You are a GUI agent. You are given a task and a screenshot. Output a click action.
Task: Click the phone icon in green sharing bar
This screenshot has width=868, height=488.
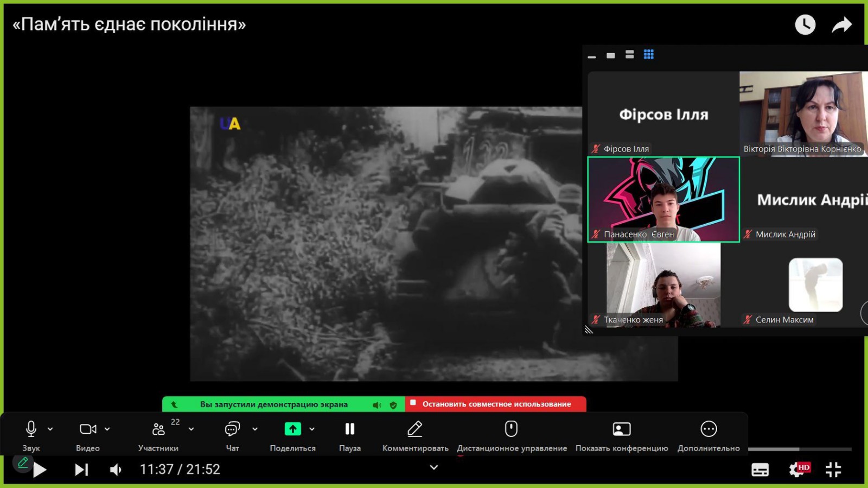(x=174, y=404)
